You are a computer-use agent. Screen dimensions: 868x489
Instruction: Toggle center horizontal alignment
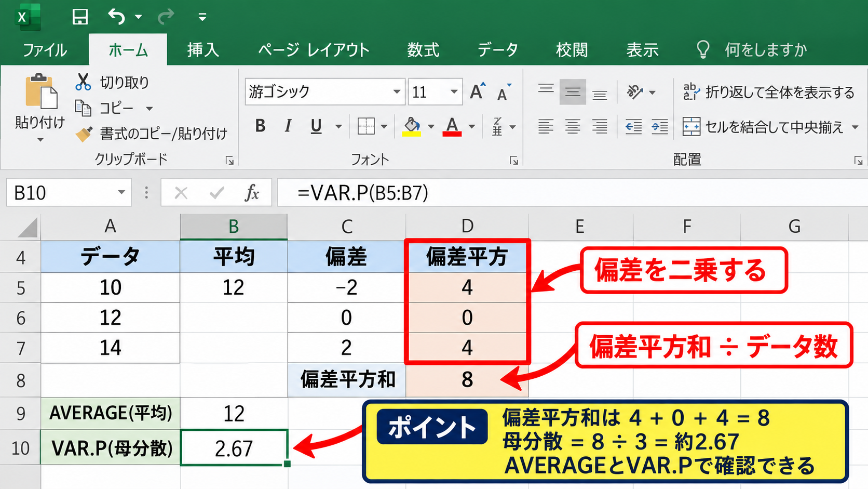(x=573, y=127)
